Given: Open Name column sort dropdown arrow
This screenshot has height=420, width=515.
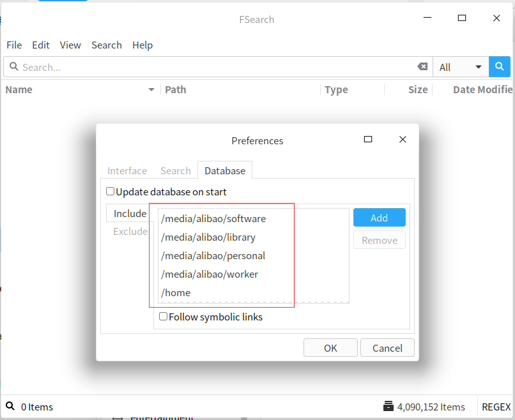Looking at the screenshot, I should pyautogui.click(x=151, y=90).
